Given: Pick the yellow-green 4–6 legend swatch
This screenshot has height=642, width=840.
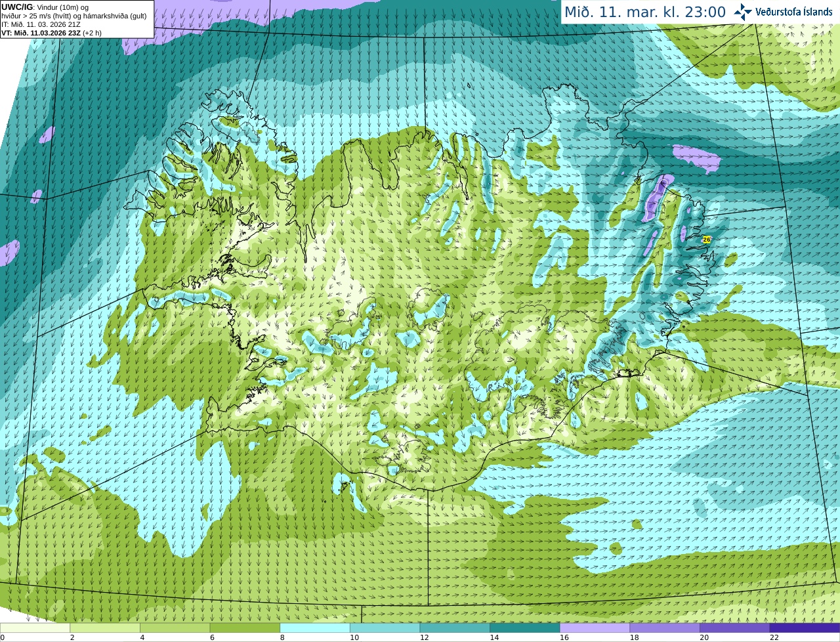Looking at the screenshot, I should coord(175,628).
